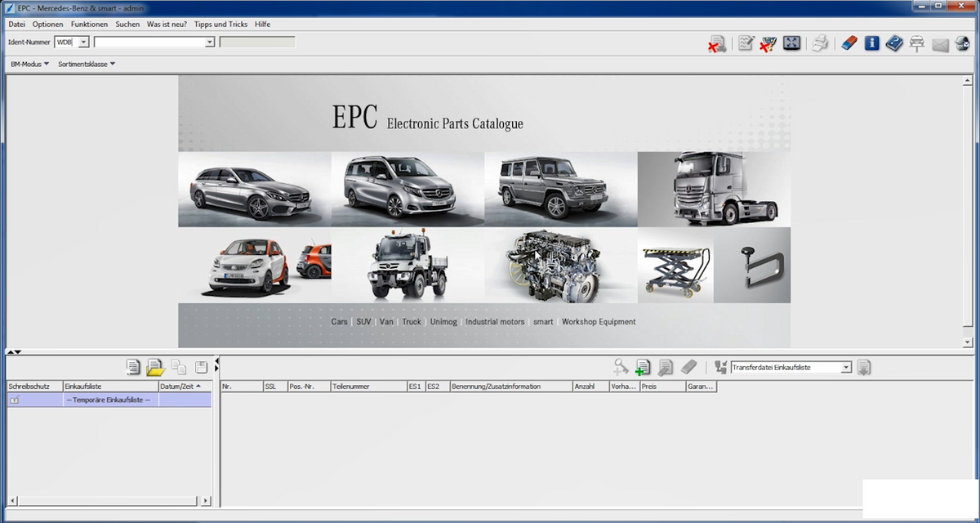Create new shopping list document icon

click(x=133, y=368)
